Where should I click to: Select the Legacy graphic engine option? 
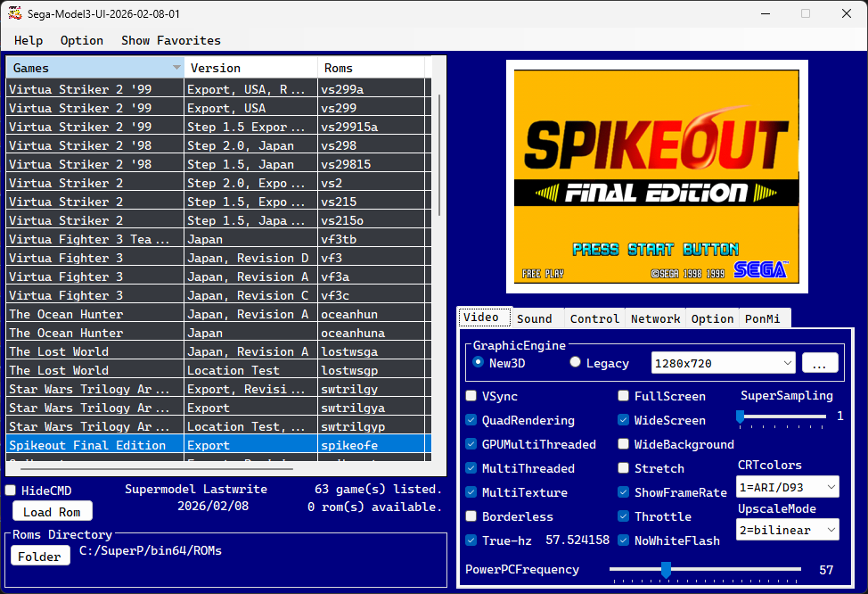(x=575, y=362)
